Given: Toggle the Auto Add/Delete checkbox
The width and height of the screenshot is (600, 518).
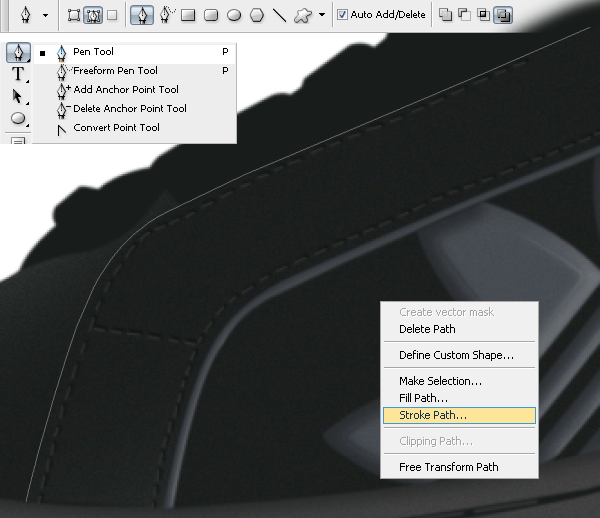Looking at the screenshot, I should [x=342, y=15].
